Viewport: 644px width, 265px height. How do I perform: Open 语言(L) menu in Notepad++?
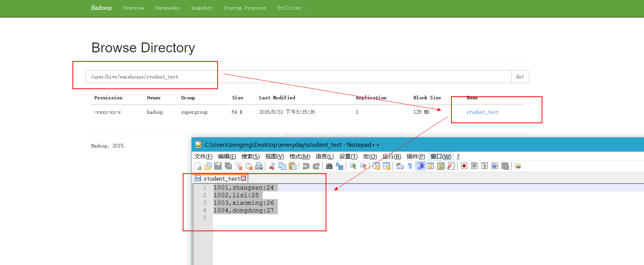coord(325,157)
